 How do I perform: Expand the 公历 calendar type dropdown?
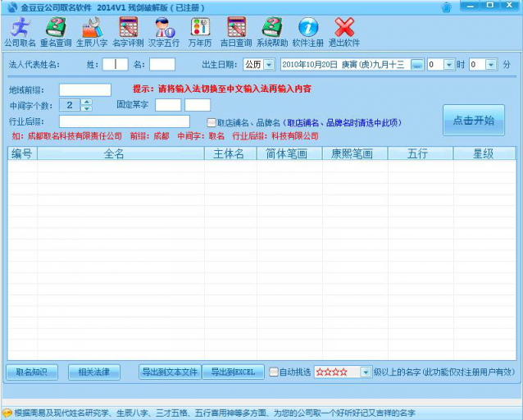269,64
